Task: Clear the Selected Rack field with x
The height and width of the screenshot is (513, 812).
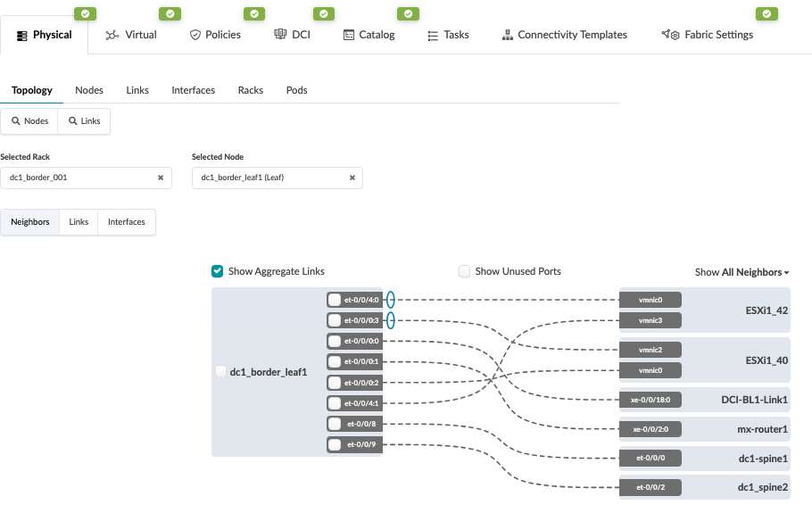Action: pyautogui.click(x=161, y=178)
